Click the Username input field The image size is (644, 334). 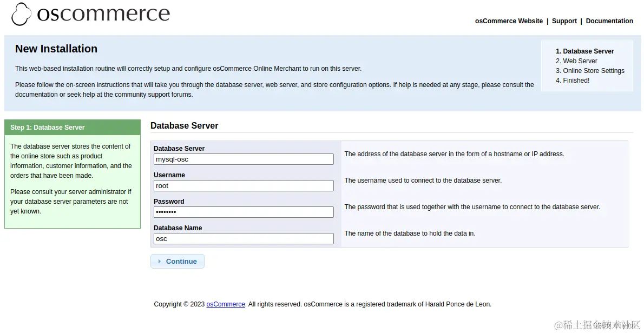pyautogui.click(x=244, y=186)
